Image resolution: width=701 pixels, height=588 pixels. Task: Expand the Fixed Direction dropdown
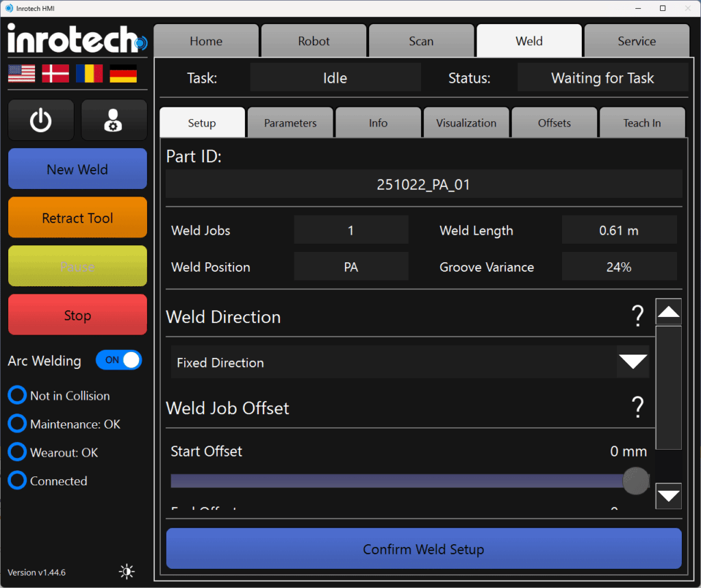[x=632, y=362]
